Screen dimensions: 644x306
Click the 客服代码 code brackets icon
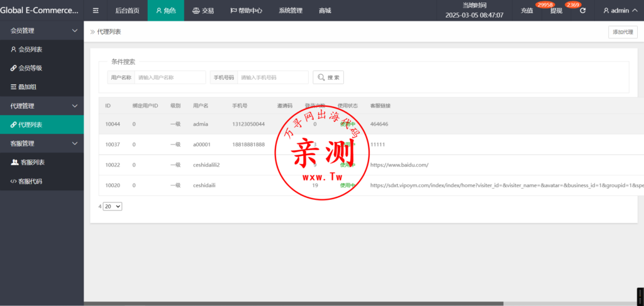14,182
